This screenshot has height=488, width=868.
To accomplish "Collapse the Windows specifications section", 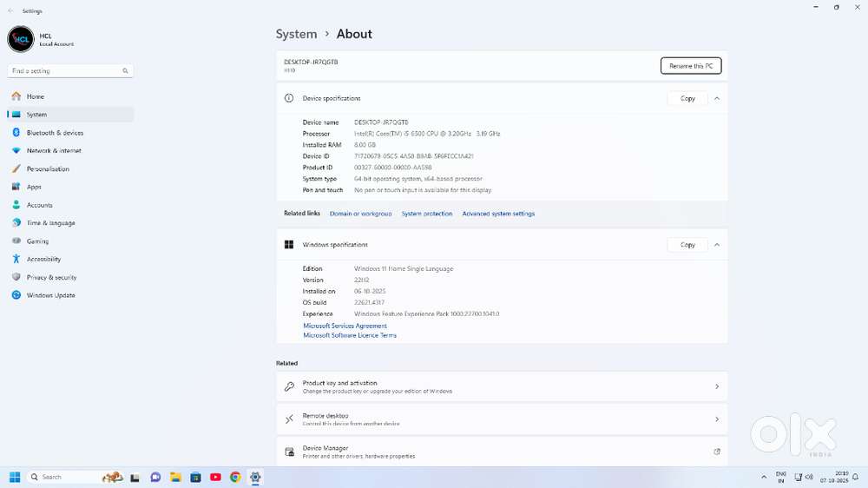I will [717, 245].
